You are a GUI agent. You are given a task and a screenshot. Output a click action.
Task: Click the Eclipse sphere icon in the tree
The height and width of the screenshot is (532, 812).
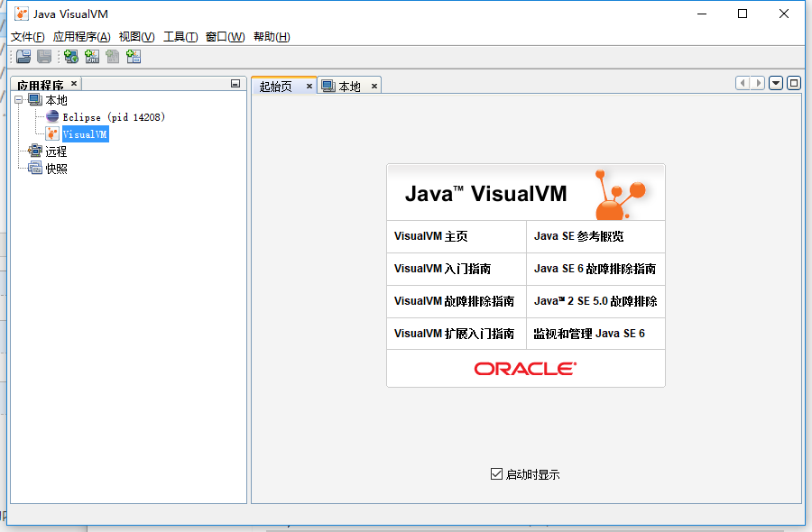pyautogui.click(x=52, y=116)
